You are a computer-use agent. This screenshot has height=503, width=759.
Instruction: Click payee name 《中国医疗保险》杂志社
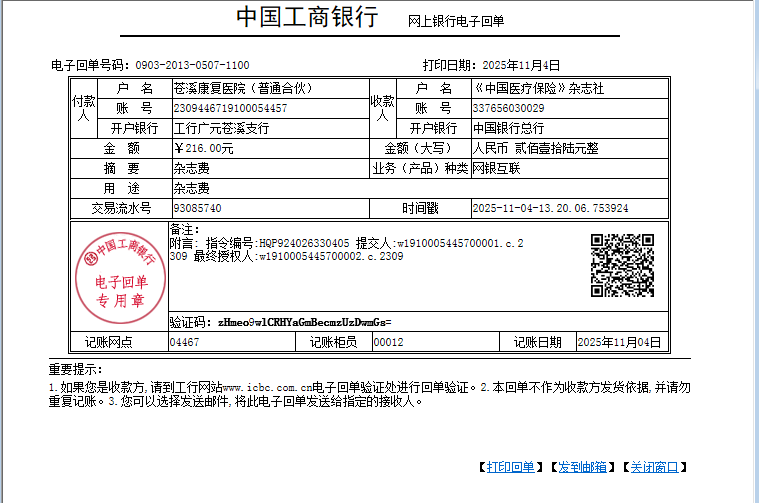click(x=539, y=89)
